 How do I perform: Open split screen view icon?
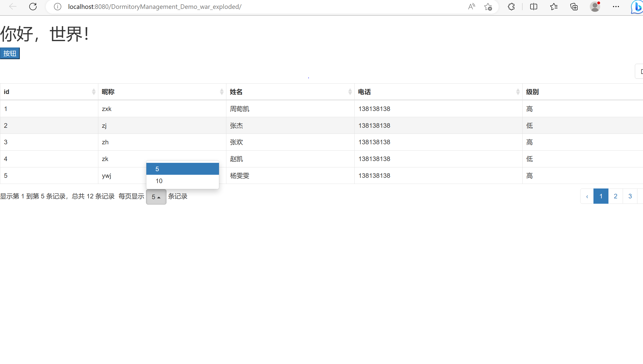click(534, 7)
